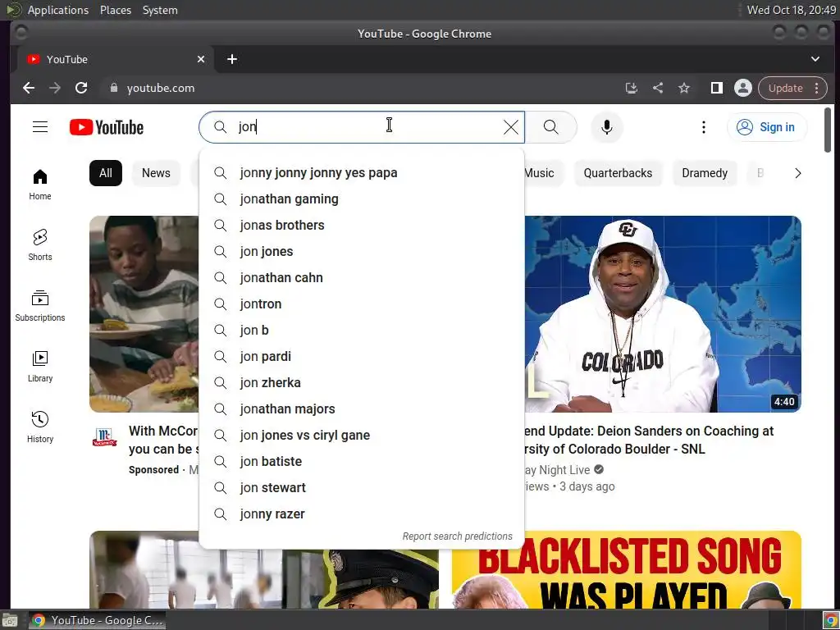Click the Sign in button
This screenshot has height=630, width=840.
coord(767,127)
